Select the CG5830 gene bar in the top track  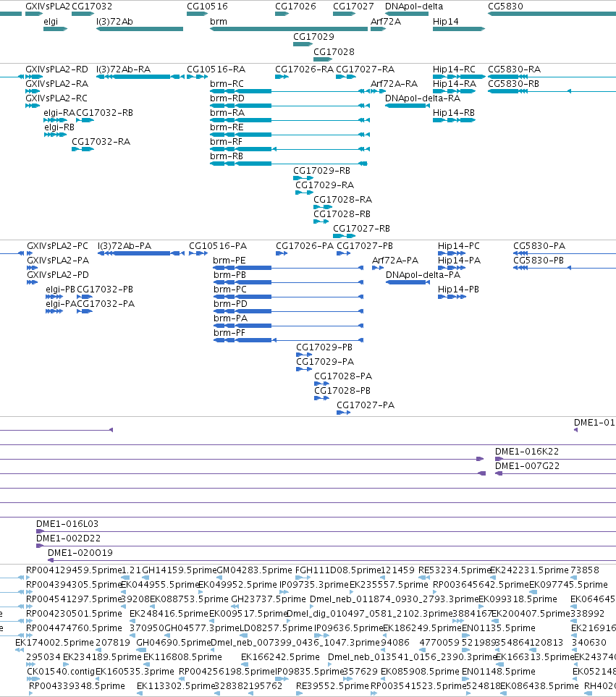pos(552,14)
